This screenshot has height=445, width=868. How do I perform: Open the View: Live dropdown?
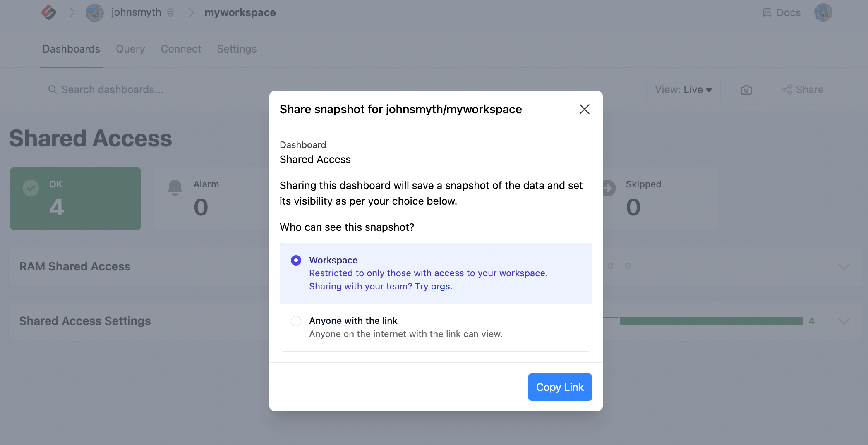click(683, 90)
